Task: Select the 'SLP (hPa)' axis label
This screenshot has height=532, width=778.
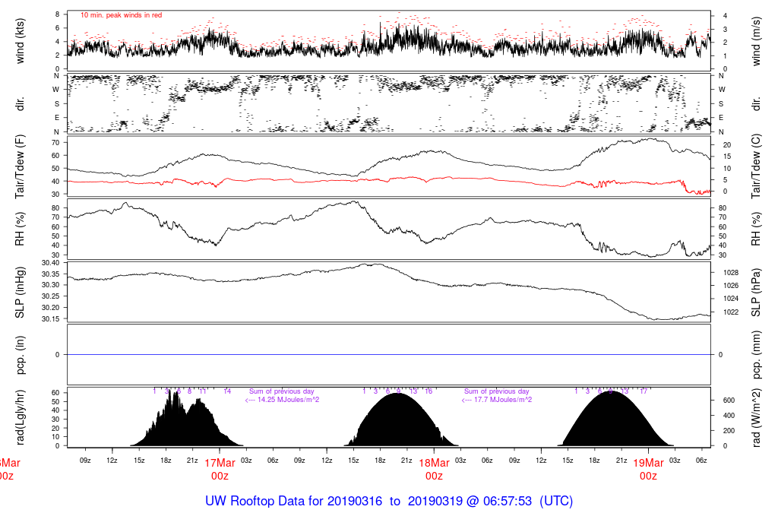Action: tap(756, 293)
